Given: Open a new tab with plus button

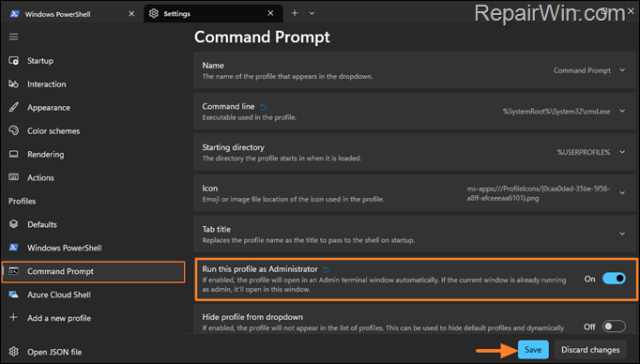Looking at the screenshot, I should [x=295, y=13].
